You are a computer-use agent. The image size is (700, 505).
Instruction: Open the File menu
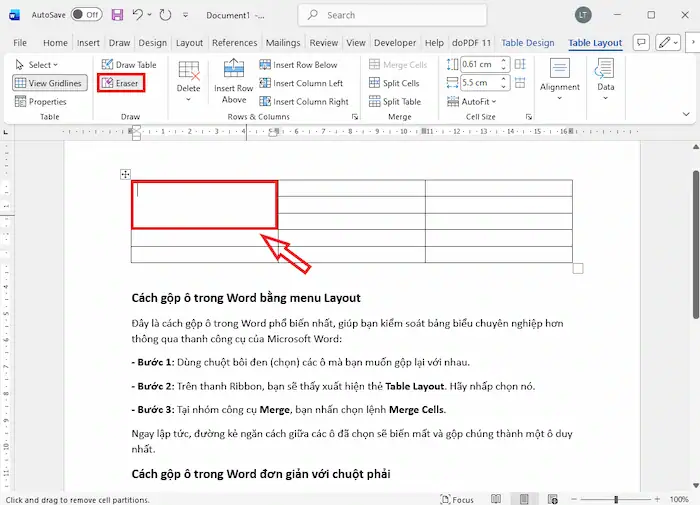20,43
